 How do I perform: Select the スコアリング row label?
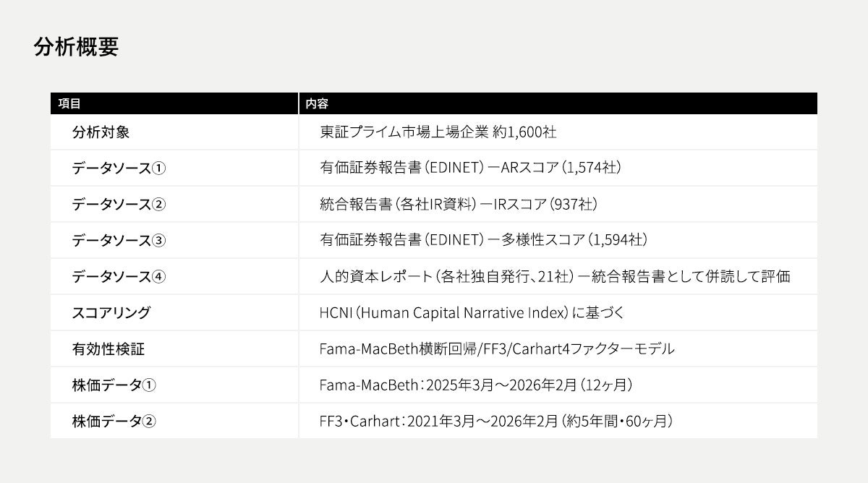click(x=111, y=313)
